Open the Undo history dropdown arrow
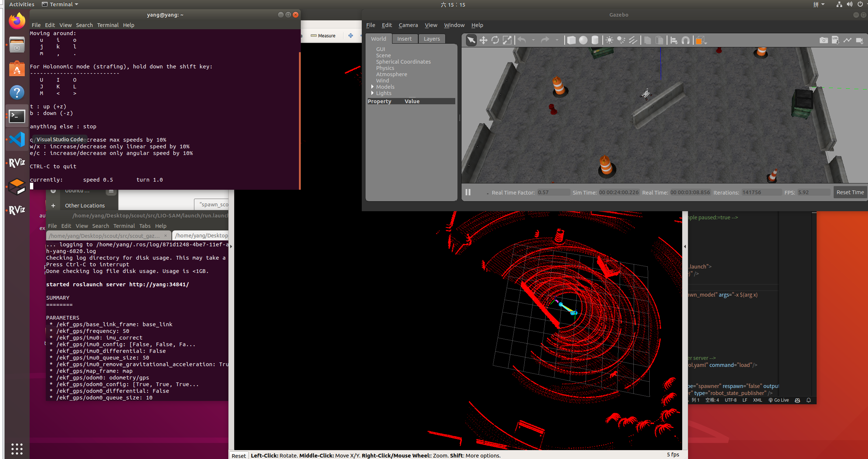 pyautogui.click(x=533, y=40)
